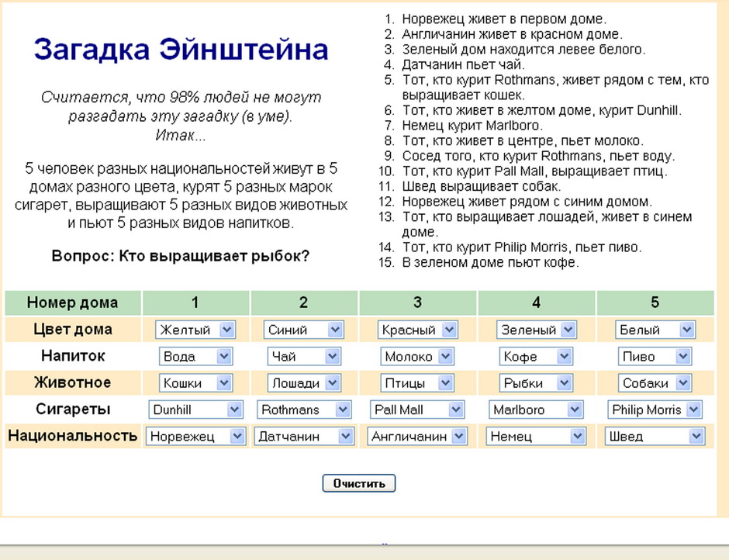Expand the Кошки animal dropdown
The image size is (729, 560).
pyautogui.click(x=195, y=383)
